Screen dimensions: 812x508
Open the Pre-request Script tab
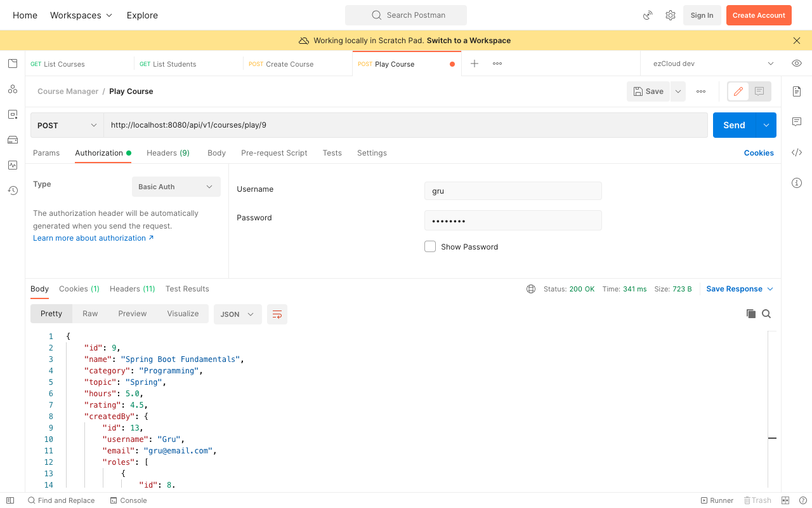click(274, 153)
